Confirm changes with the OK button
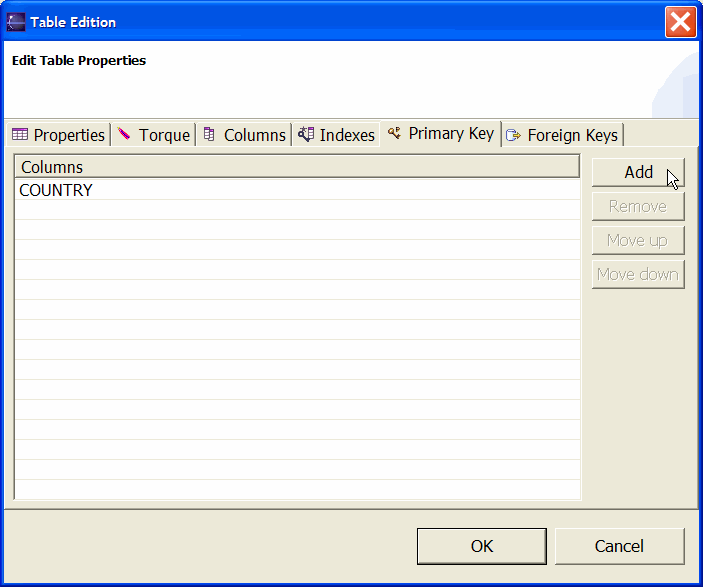The width and height of the screenshot is (703, 587). pos(482,546)
